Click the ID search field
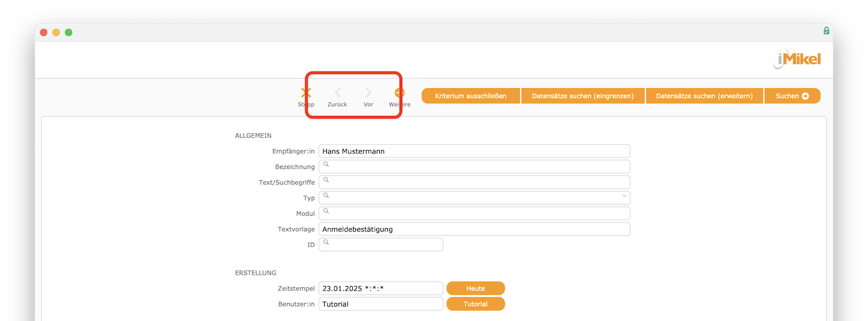This screenshot has width=868, height=321. coord(381,244)
